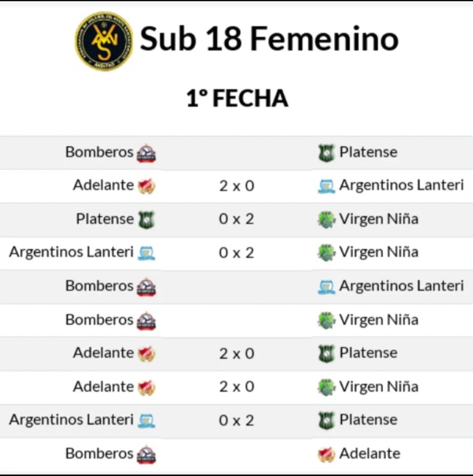
Task: Select Argentinos Lanteri name in Argentinos Lanteri vs Platense match
Action: [71, 420]
